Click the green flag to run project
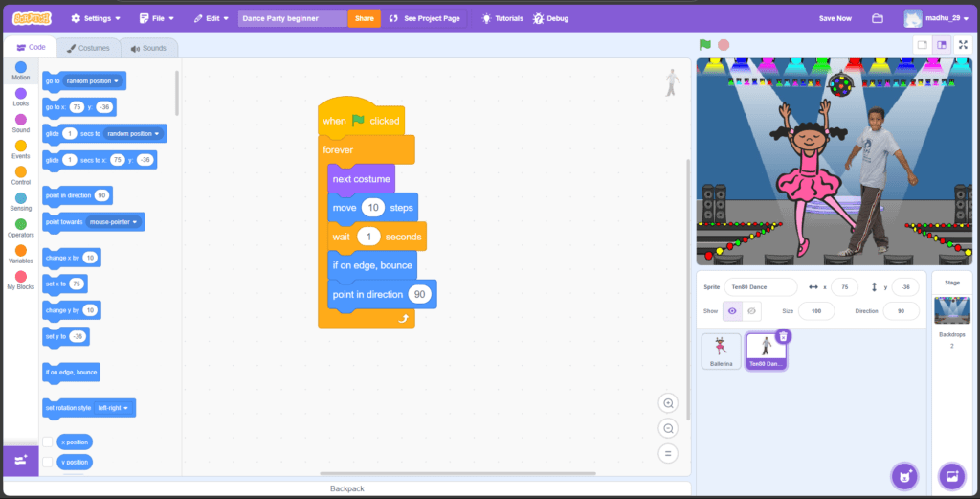This screenshot has width=980, height=499. (x=704, y=44)
